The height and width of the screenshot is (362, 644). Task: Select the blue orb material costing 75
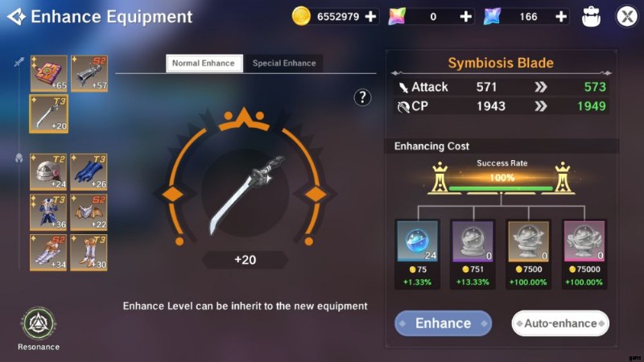click(417, 241)
